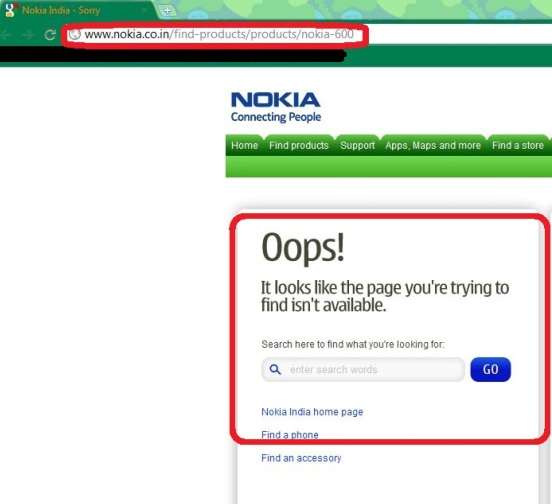Click the blue GO button
The image size is (552, 504).
point(490,370)
